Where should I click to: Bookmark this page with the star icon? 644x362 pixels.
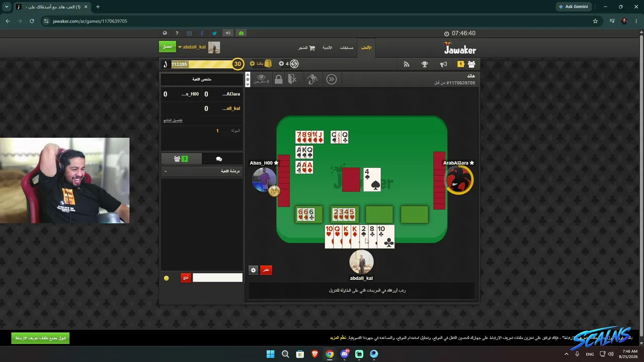point(595,21)
